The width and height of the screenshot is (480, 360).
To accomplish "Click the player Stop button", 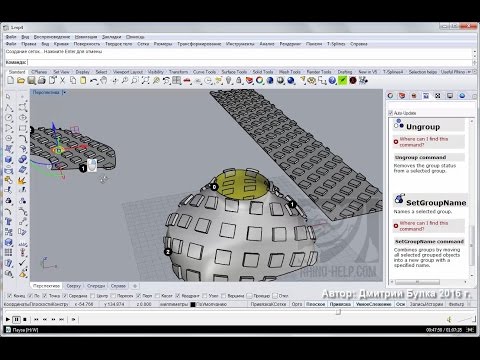I will [x=25, y=319].
